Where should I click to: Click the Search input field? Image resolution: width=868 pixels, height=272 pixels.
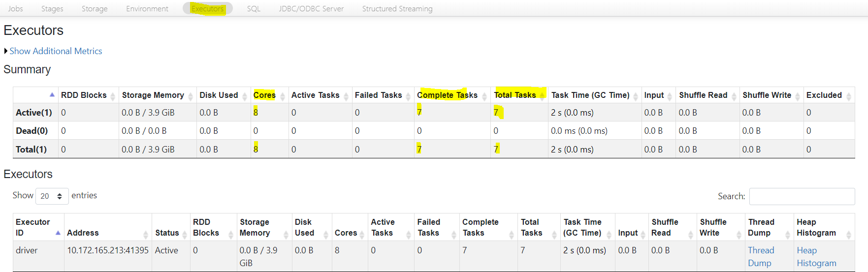pos(802,196)
